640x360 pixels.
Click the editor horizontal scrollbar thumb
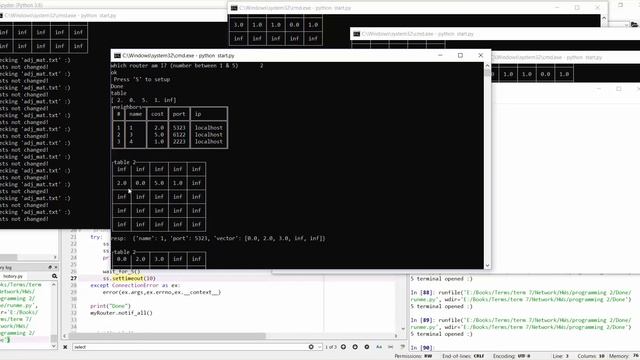click(x=167, y=336)
